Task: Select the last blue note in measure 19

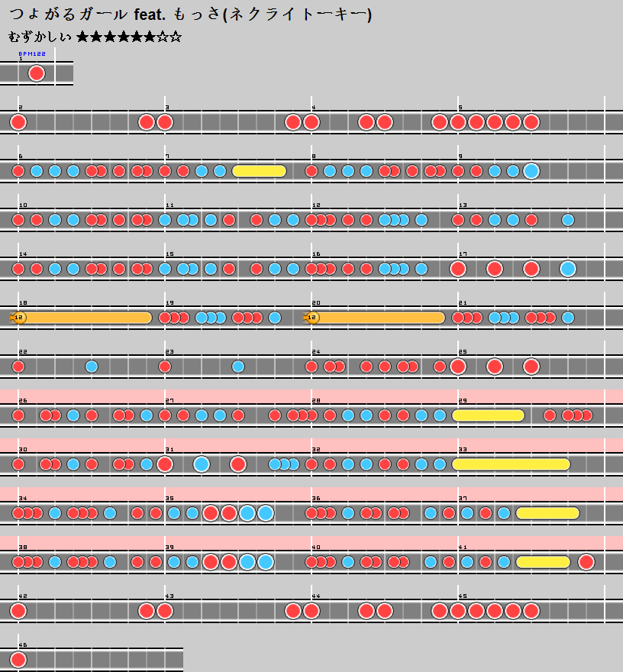Action: coord(275,318)
